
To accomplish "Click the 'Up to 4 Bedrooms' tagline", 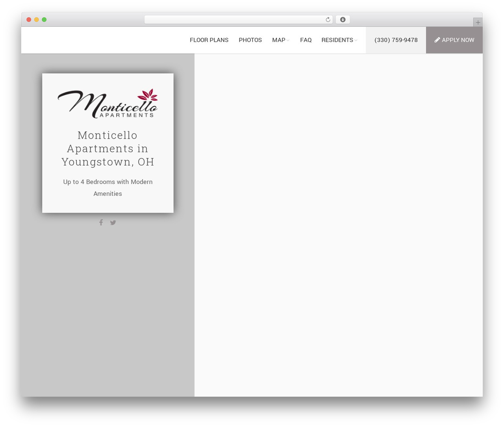I will 107,188.
